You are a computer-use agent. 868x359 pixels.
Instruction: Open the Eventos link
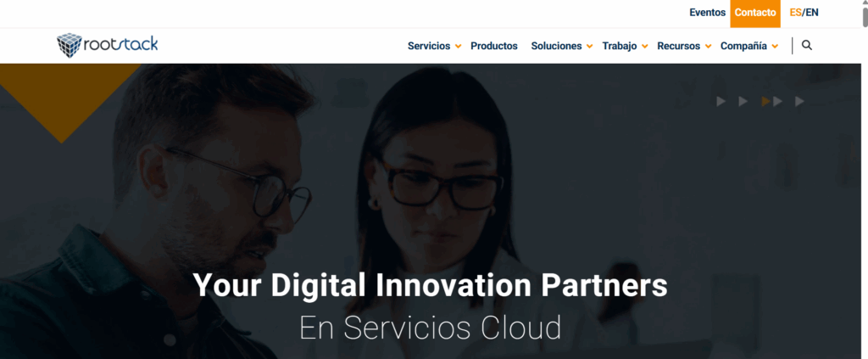pyautogui.click(x=707, y=12)
